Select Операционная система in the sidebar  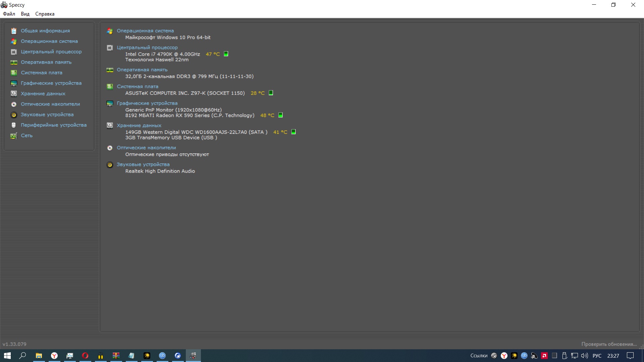point(49,41)
